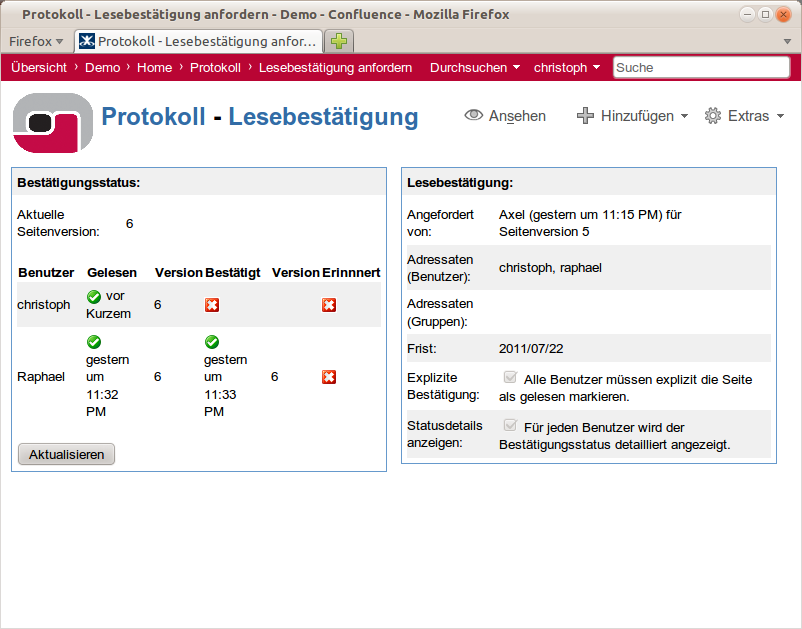Toggle the Explizite Bestätigung checkbox
Viewport: 802px width, 629px height.
click(511, 378)
